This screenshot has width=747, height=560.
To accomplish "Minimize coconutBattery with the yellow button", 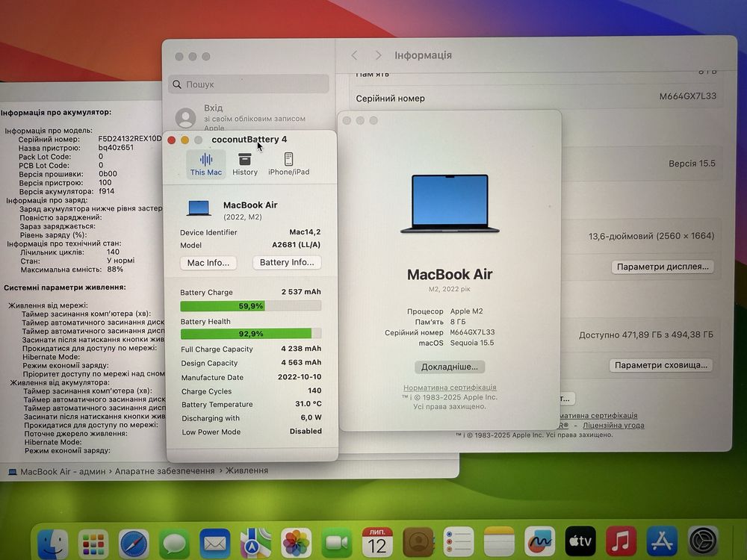I will pyautogui.click(x=185, y=140).
